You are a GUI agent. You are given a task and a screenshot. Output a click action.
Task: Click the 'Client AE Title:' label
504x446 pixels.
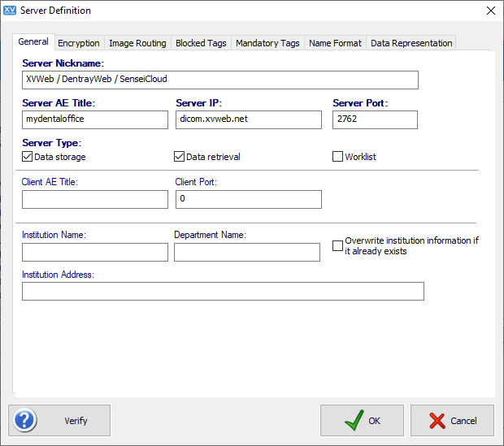pyautogui.click(x=50, y=182)
